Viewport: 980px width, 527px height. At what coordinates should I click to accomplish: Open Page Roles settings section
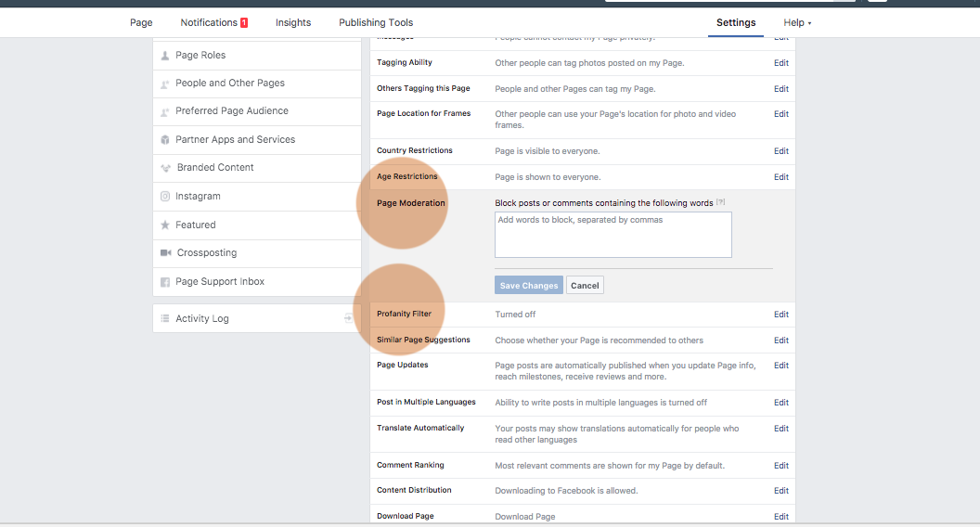(x=257, y=56)
